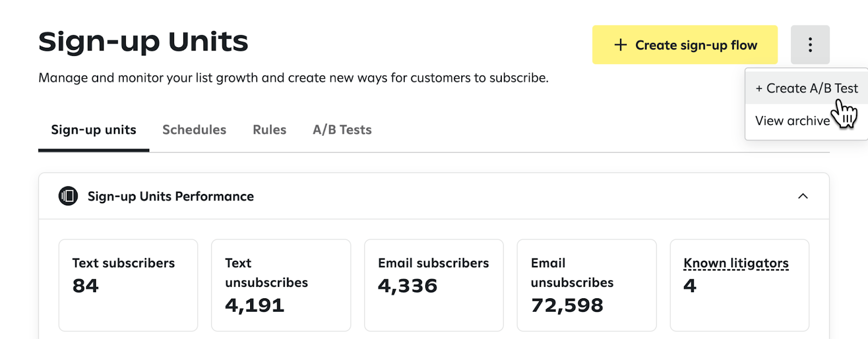Click the Sign-up Units Performance panel icon
Image resolution: width=868 pixels, height=339 pixels.
point(68,196)
